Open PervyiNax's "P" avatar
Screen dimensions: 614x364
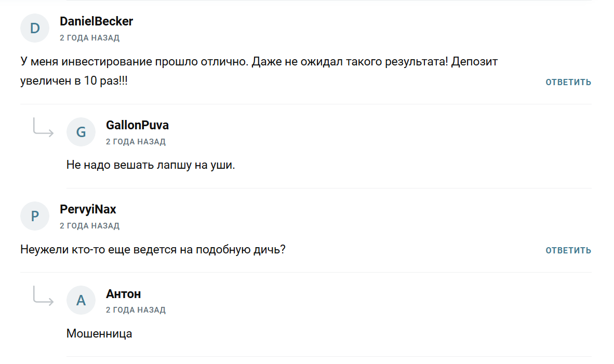pos(35,216)
